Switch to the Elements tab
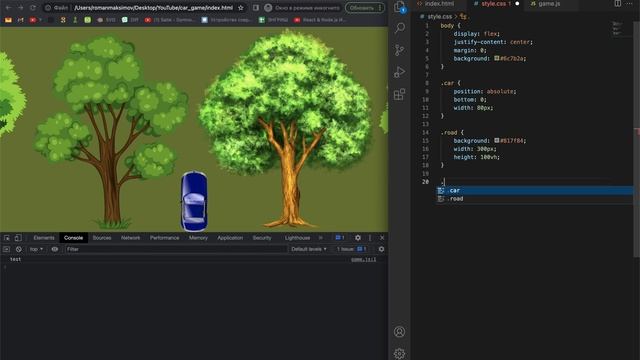640x360 pixels. [x=44, y=238]
